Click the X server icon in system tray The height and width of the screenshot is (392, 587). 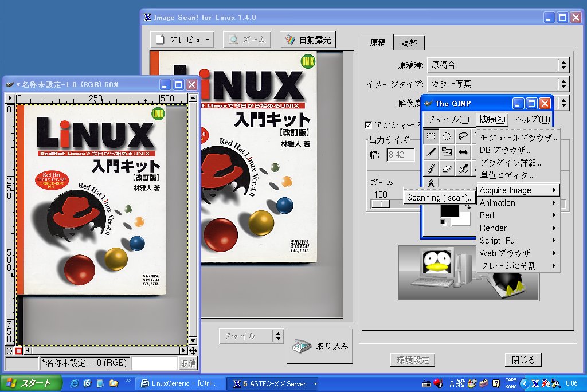[x=535, y=383]
